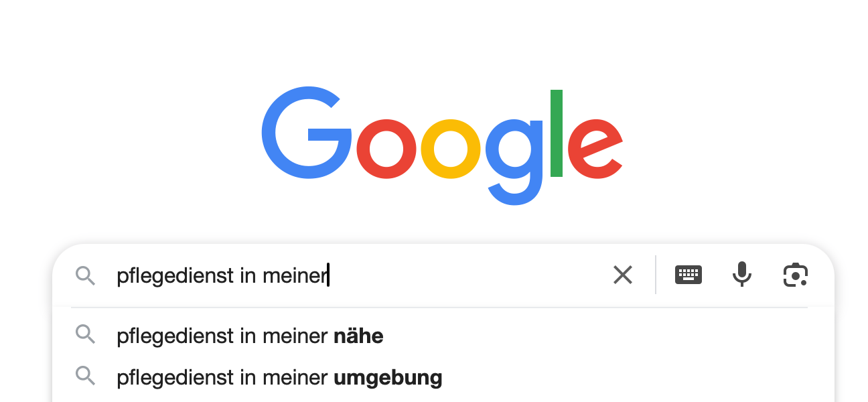The height and width of the screenshot is (402, 868).
Task: Click the green "l" in the logo
Action: click(x=556, y=134)
